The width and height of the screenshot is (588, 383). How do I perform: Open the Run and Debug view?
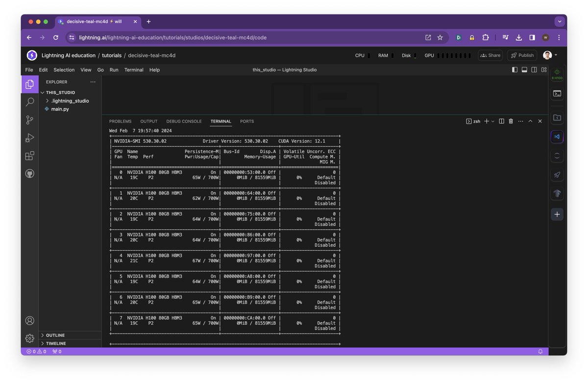coord(30,138)
